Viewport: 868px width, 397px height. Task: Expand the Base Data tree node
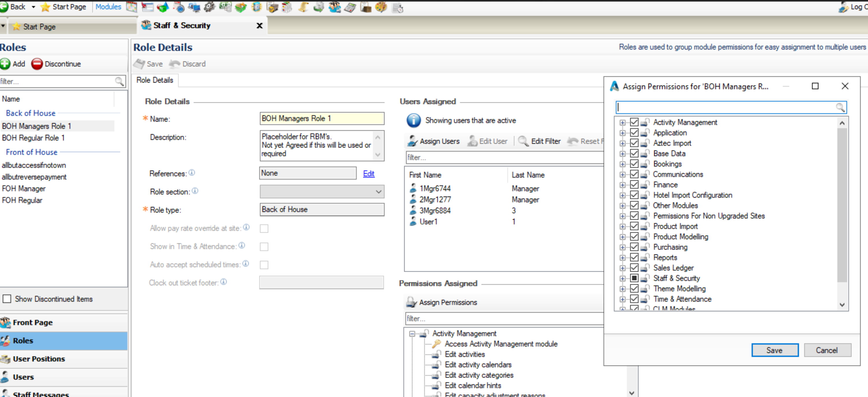622,154
